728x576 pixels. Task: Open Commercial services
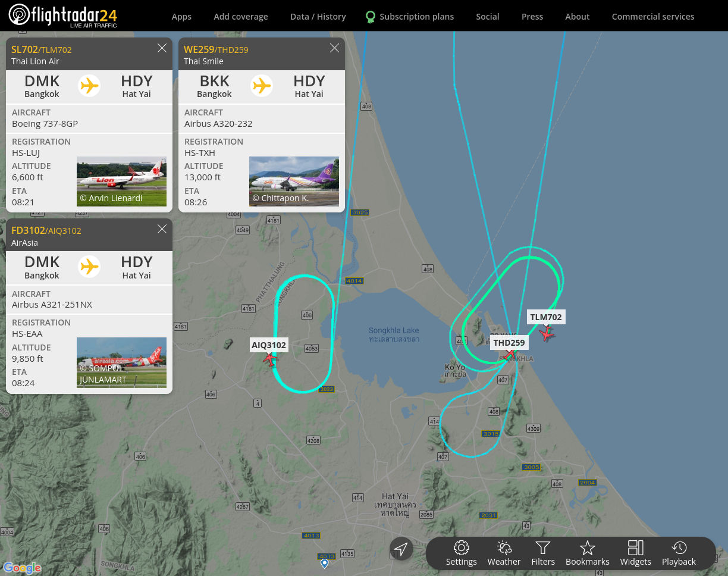tap(653, 17)
